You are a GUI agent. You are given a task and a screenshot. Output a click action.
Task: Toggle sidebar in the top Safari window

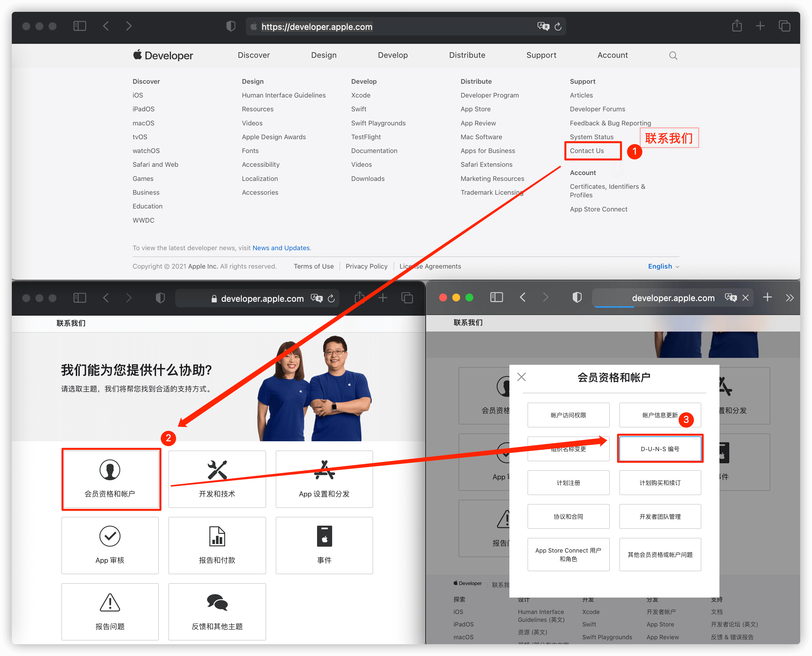pyautogui.click(x=80, y=26)
